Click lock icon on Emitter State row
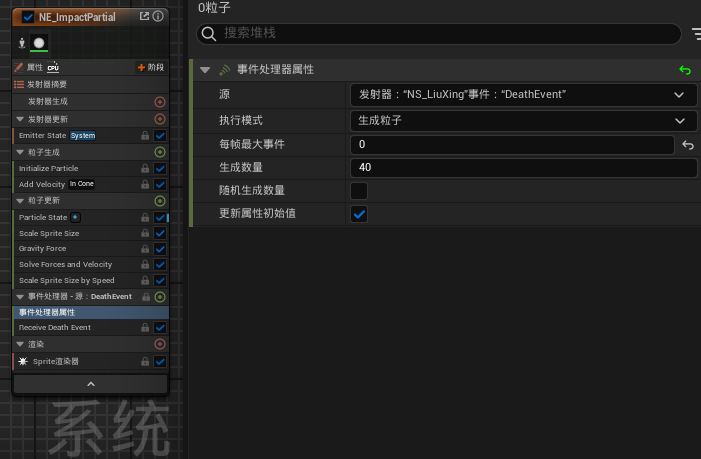The image size is (701, 459). (x=145, y=135)
